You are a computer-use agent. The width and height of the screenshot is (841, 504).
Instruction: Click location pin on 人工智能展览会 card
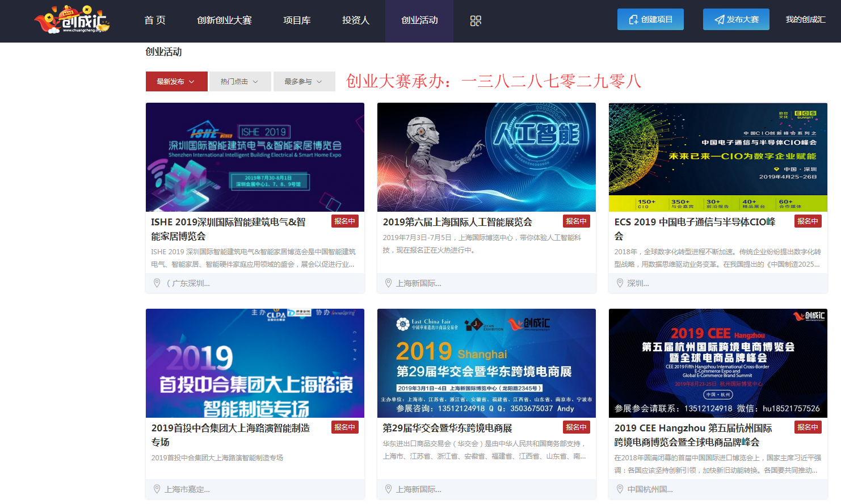[389, 283]
